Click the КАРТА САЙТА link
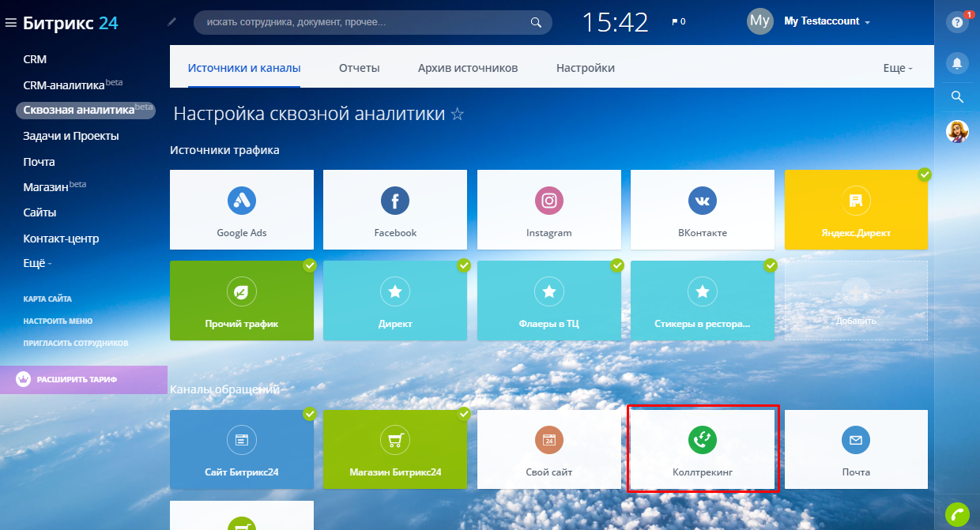This screenshot has height=530, width=980. pos(47,299)
